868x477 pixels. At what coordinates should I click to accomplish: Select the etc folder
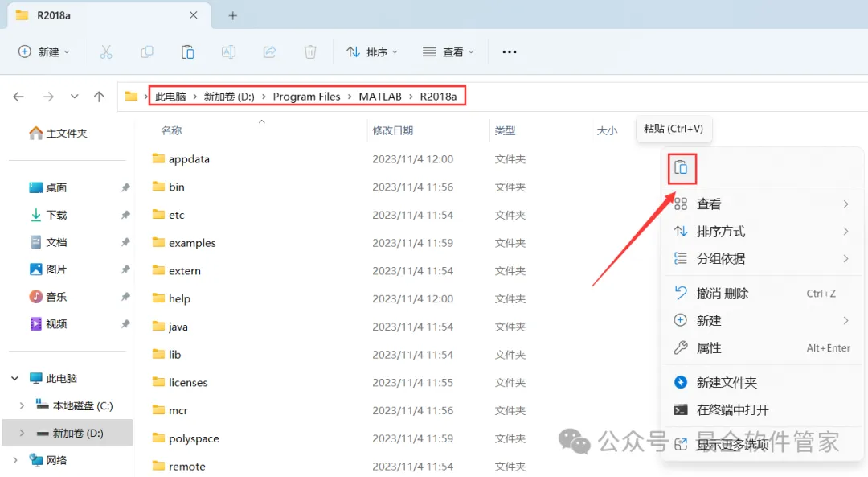tap(168, 215)
